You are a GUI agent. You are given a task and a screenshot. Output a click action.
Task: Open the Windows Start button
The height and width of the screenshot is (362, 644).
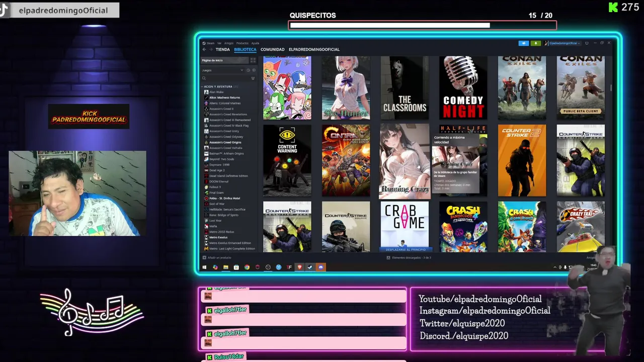click(204, 267)
